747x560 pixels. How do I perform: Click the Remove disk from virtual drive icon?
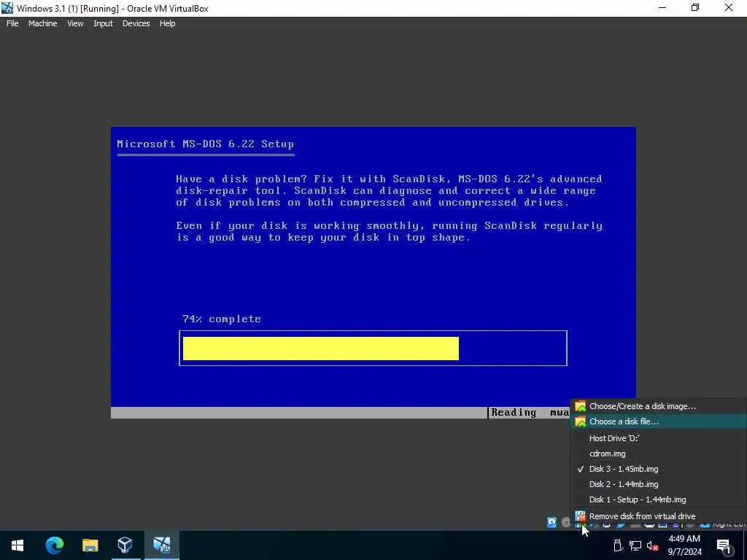(580, 516)
